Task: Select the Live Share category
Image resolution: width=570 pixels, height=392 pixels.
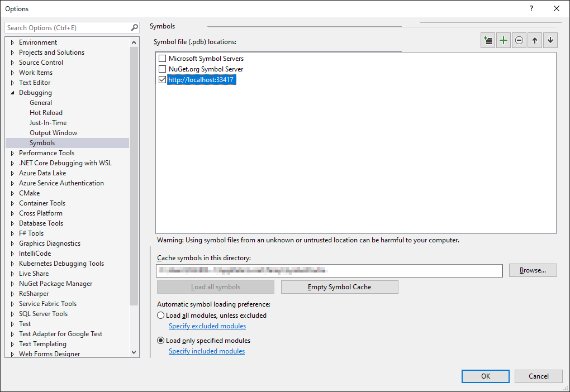Action: pos(34,274)
